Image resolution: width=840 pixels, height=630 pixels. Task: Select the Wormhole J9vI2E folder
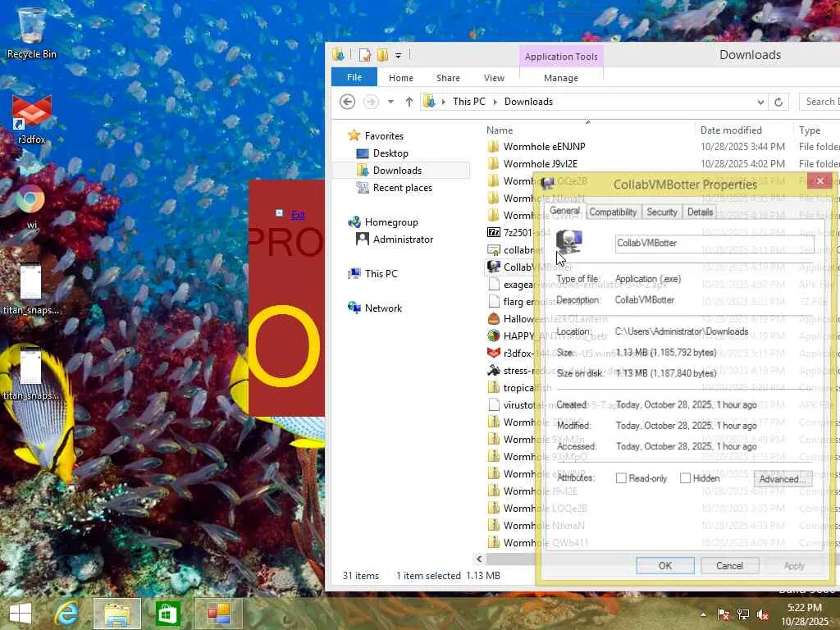click(x=540, y=163)
